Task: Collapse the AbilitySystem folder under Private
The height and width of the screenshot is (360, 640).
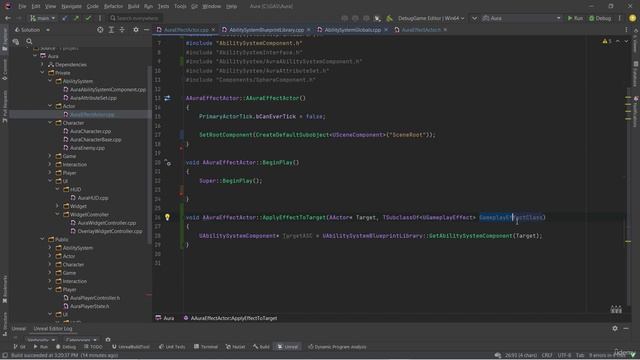Action: point(50,81)
